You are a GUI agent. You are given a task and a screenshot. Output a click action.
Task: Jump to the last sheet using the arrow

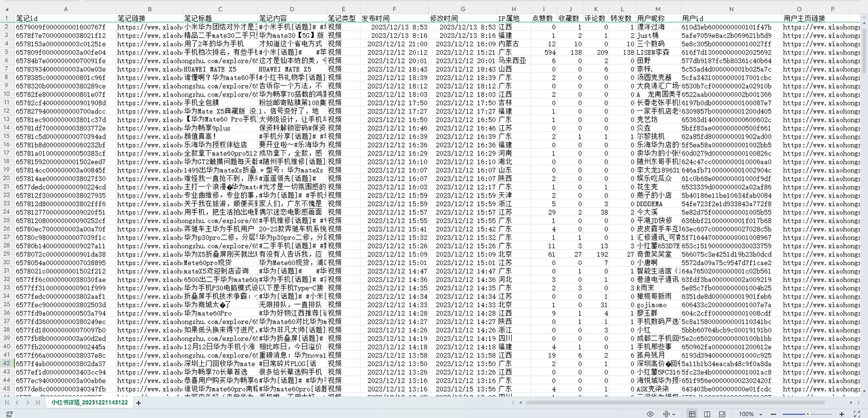point(37,402)
